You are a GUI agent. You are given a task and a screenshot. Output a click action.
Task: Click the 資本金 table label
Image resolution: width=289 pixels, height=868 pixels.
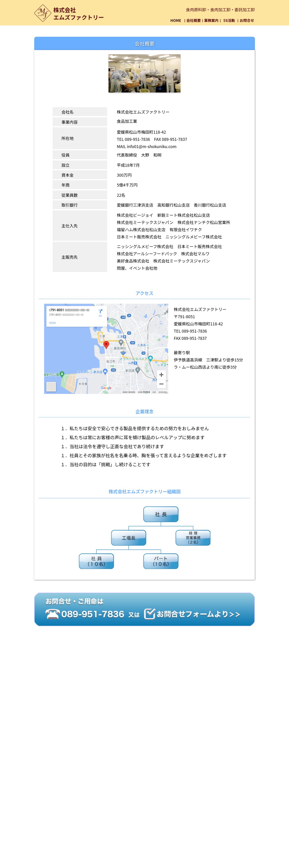point(80,175)
